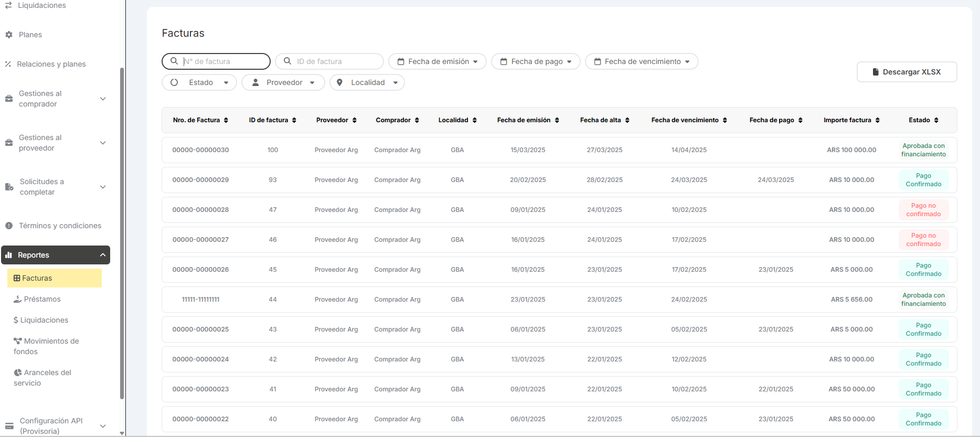Click the magnifier icon in ID de factura search
The height and width of the screenshot is (437, 980).
point(287,61)
